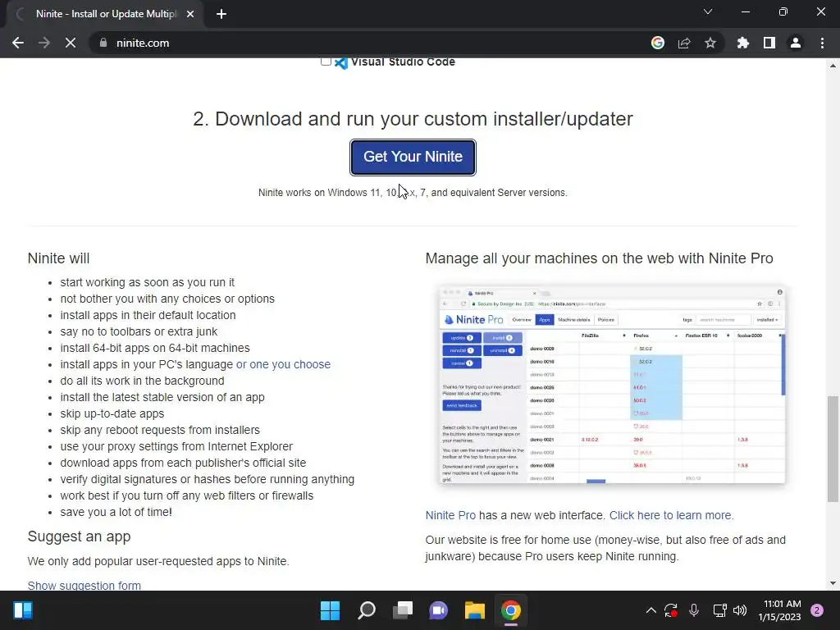Click the 'Ninite will' heading
Image resolution: width=840 pixels, height=630 pixels.
(58, 258)
